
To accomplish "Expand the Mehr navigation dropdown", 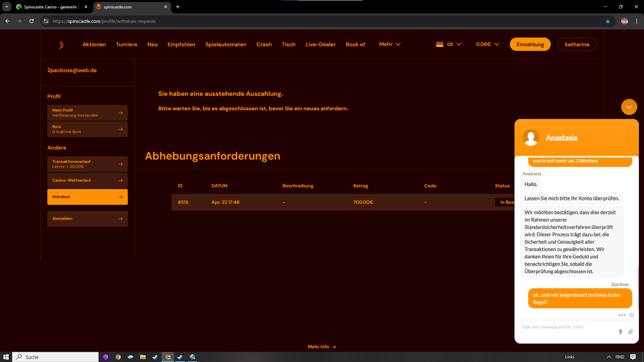I will pyautogui.click(x=389, y=44).
